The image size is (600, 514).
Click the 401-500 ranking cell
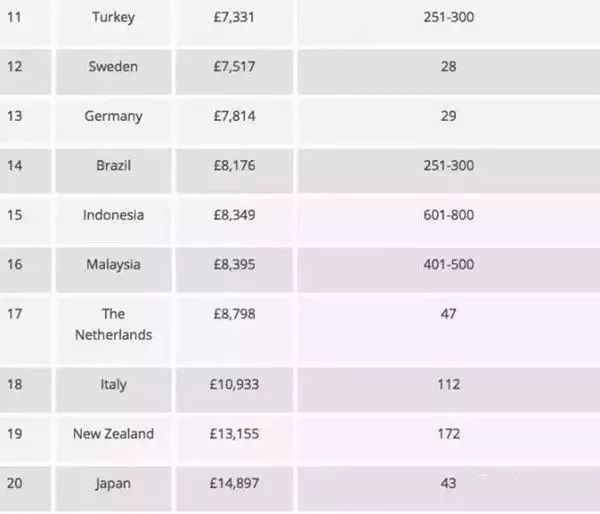(x=448, y=265)
